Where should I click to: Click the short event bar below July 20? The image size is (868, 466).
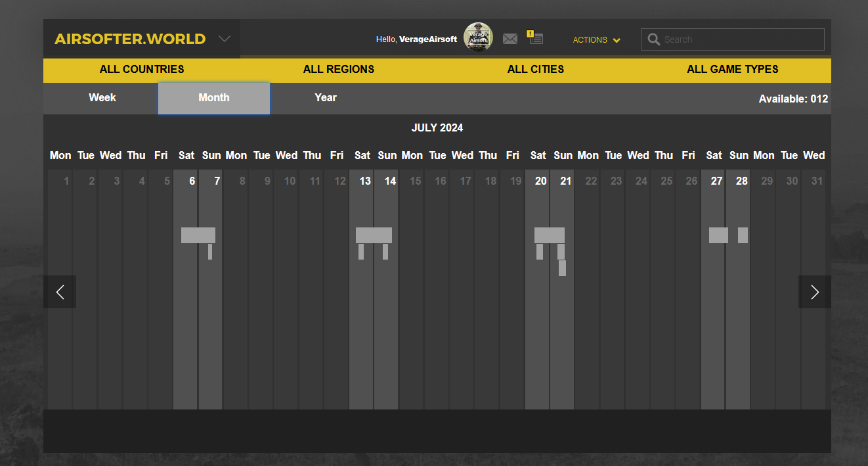[540, 252]
